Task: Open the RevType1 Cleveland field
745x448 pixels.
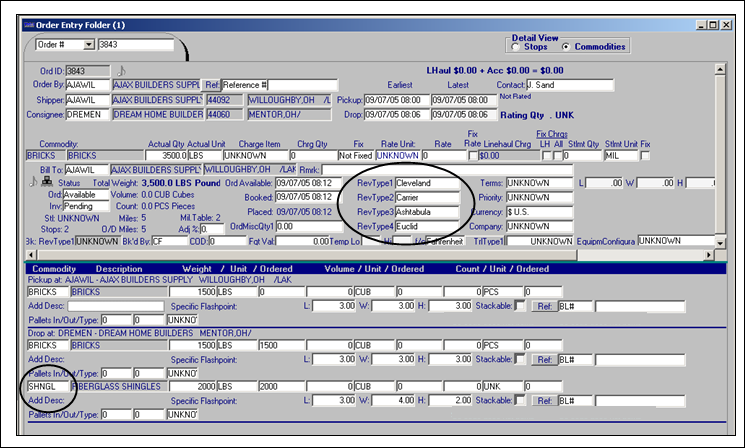Action: 427,184
